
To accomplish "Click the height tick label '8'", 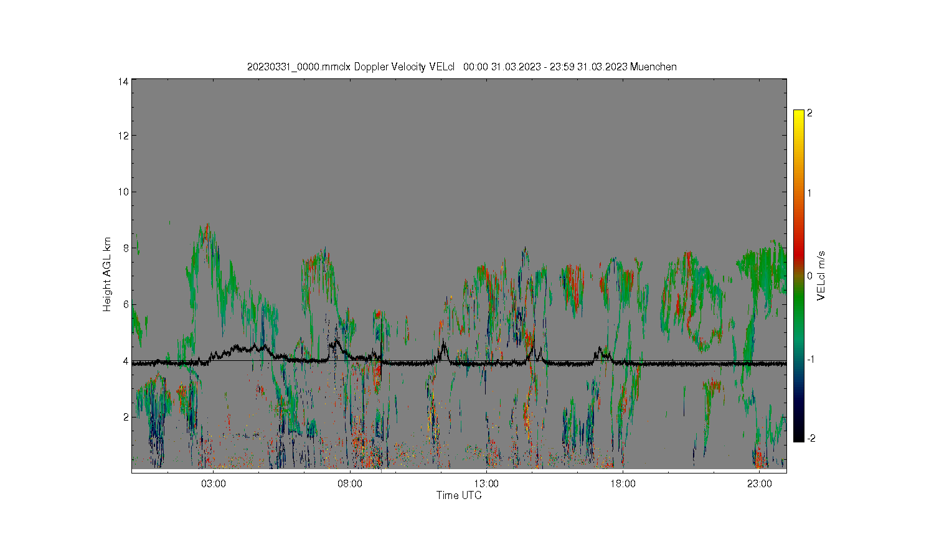I will point(126,248).
